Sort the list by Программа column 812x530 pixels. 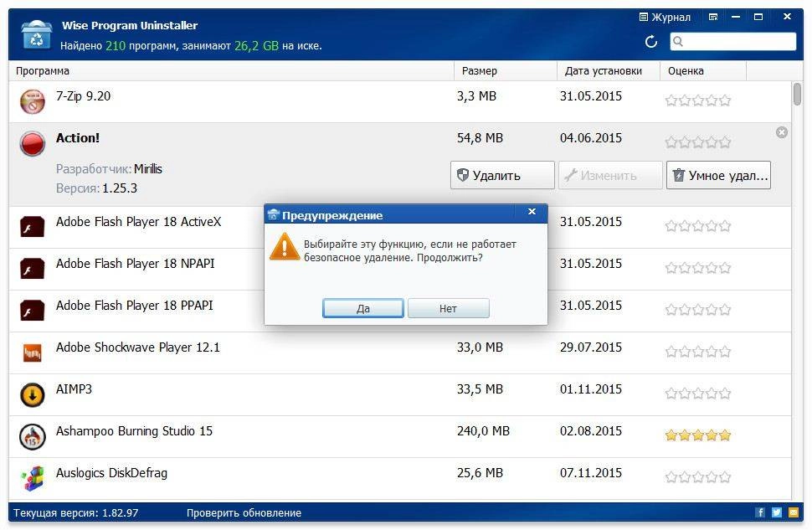pyautogui.click(x=231, y=71)
